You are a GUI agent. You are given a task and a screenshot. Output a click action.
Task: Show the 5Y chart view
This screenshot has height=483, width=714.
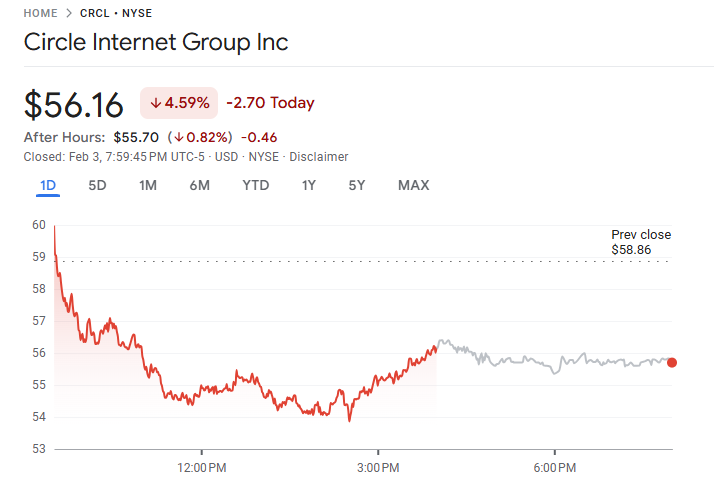(x=357, y=185)
